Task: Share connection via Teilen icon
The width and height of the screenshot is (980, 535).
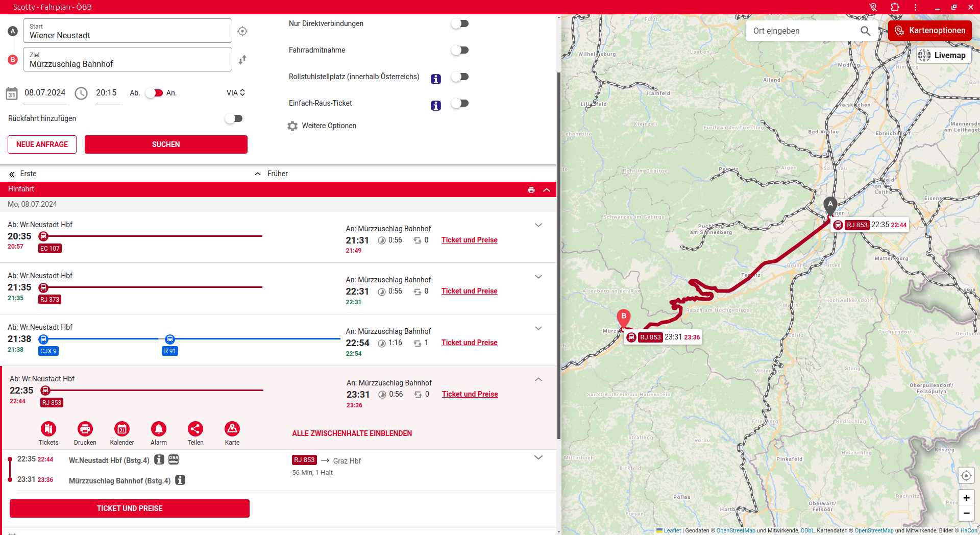Action: pos(195,429)
